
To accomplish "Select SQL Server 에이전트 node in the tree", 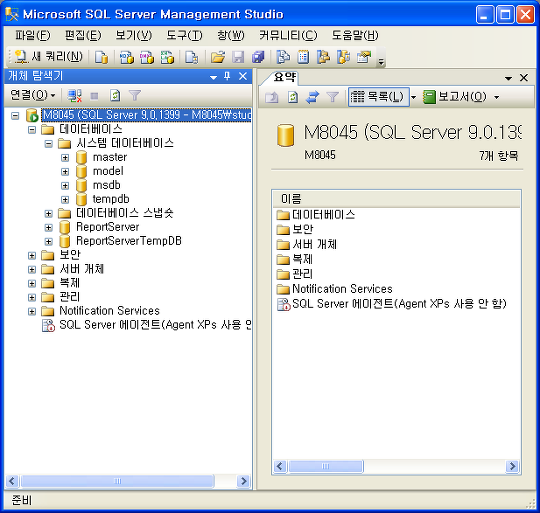I will [155, 325].
